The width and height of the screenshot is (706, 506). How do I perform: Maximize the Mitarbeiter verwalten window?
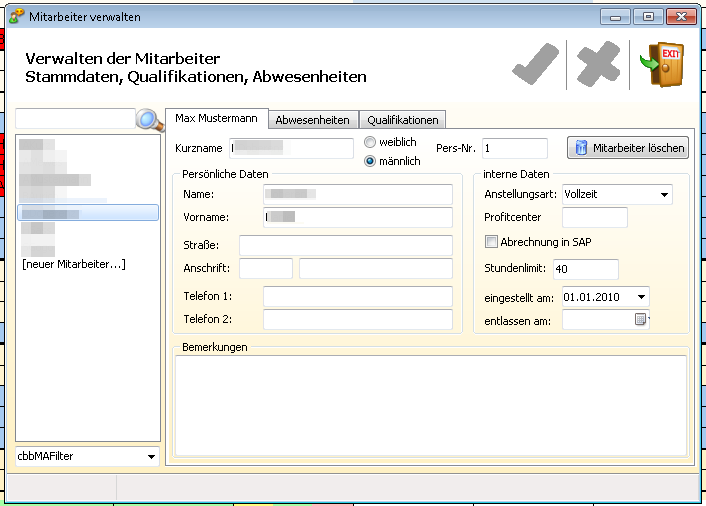tap(648, 17)
